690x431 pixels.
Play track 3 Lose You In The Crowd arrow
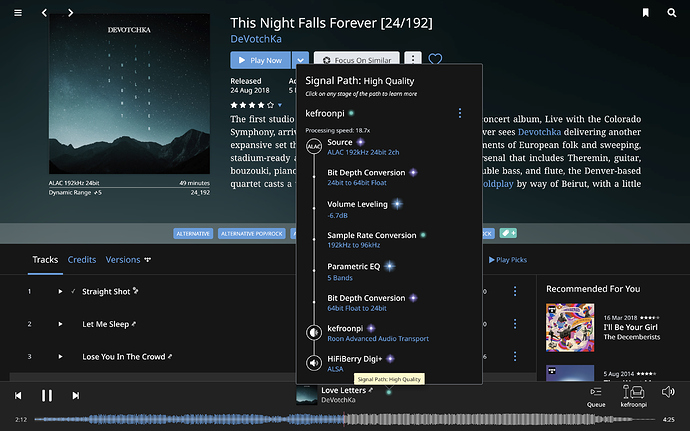click(x=60, y=357)
